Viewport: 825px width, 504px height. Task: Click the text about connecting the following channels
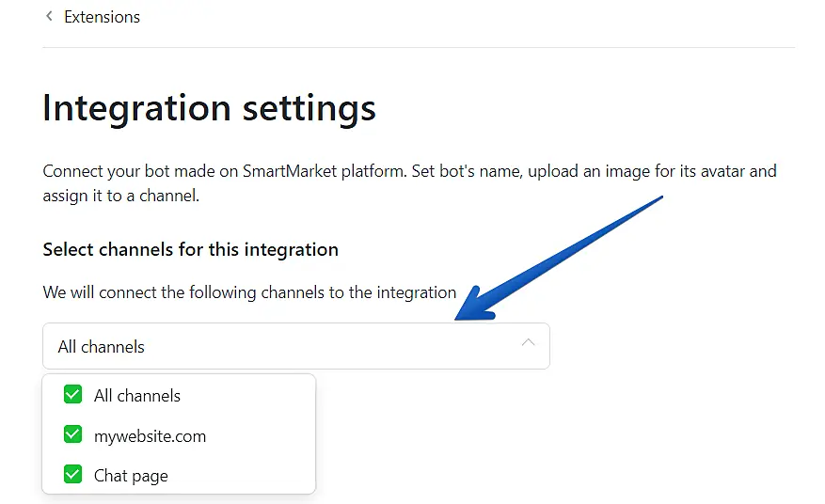249,292
